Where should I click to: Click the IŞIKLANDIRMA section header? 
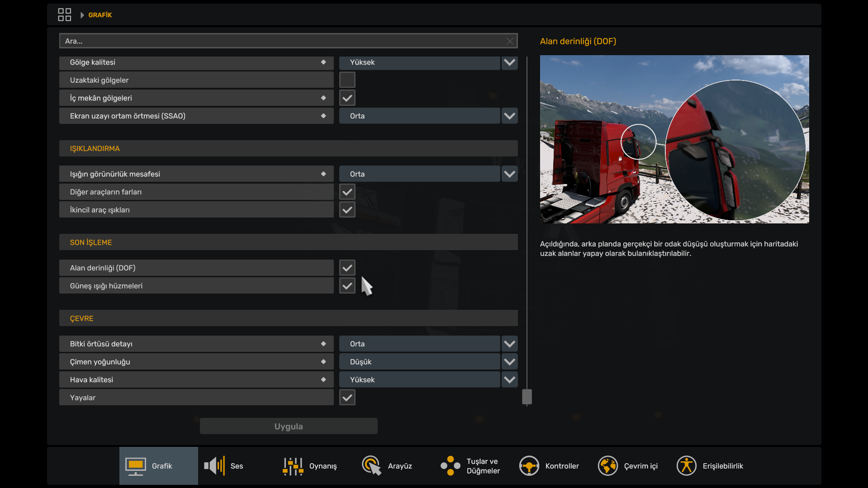tap(289, 148)
